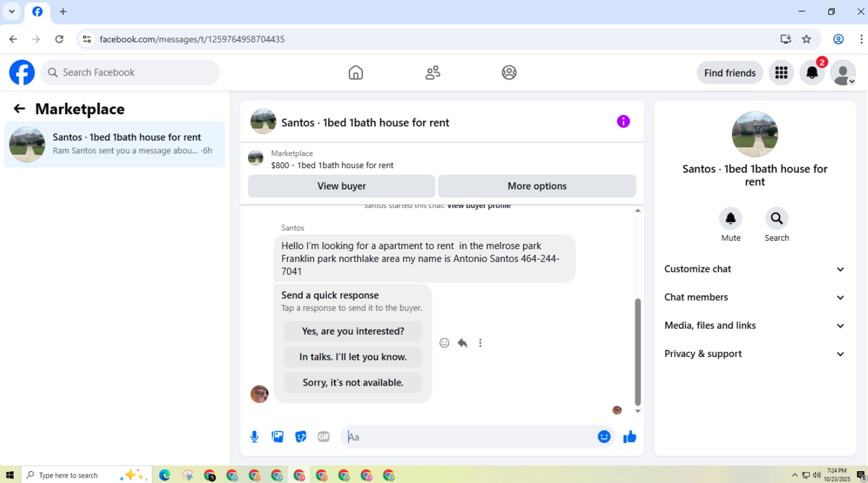Mute the conversation with bell icon

731,219
